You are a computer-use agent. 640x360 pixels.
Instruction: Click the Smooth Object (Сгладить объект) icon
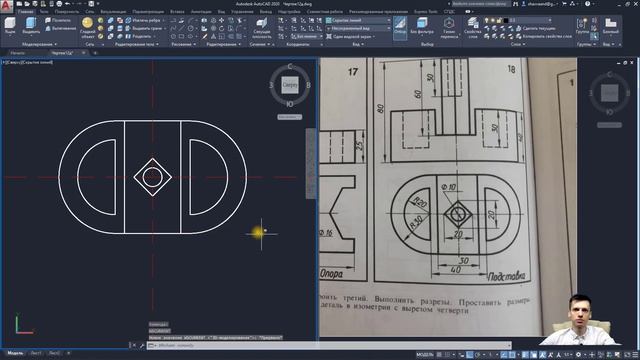pos(87,27)
